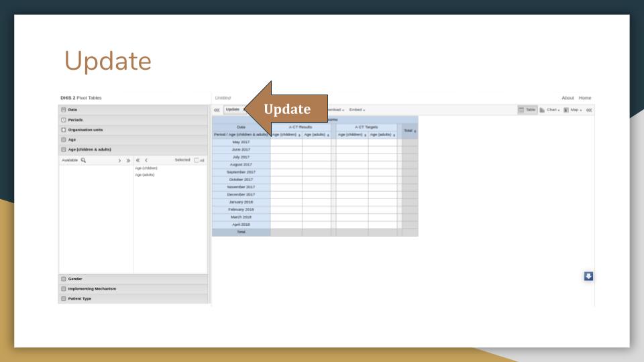644x362 pixels.
Task: Click the search icon next to Available
Action: pos(83,160)
